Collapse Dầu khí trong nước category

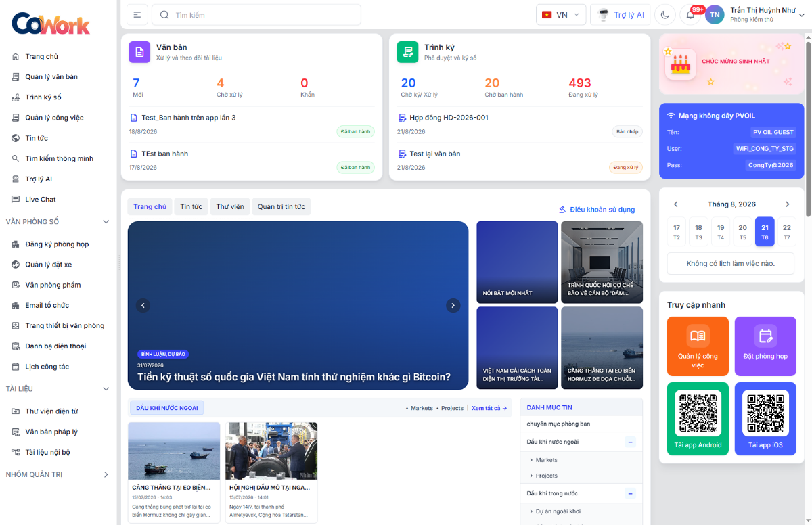(630, 494)
